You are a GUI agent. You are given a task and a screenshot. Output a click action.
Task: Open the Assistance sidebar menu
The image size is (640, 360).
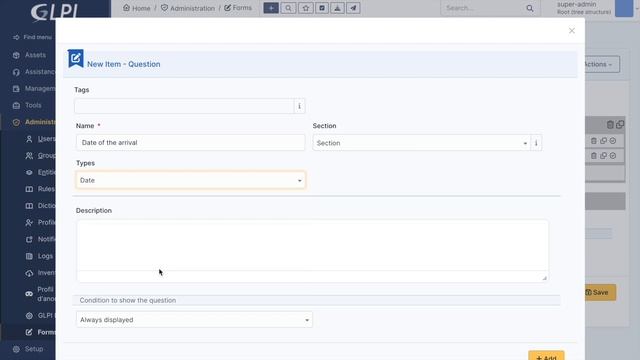[x=33, y=72]
